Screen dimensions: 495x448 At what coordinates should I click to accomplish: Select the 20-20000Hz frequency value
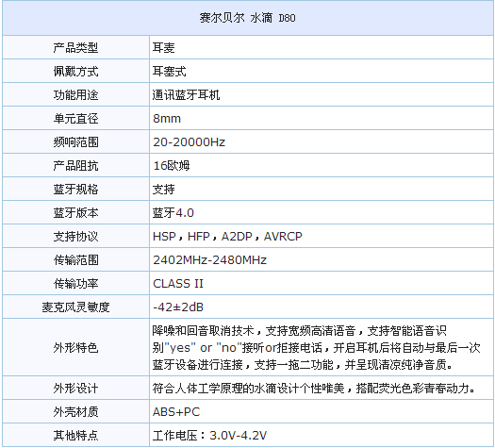(x=190, y=142)
